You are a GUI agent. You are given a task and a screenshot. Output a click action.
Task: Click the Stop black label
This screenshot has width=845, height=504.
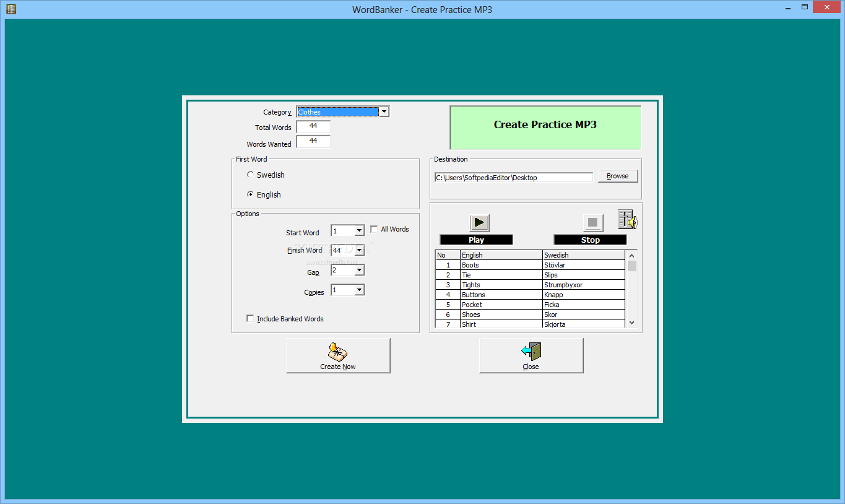point(591,240)
